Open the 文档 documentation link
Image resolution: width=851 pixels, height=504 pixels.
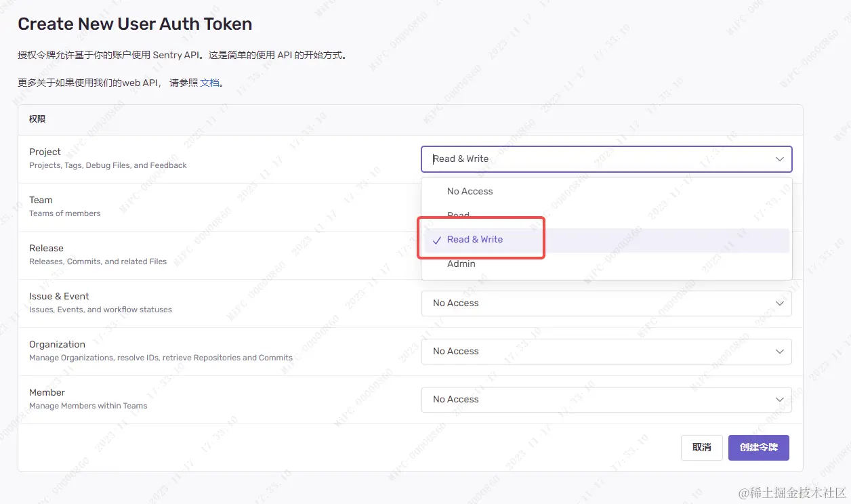[x=210, y=83]
